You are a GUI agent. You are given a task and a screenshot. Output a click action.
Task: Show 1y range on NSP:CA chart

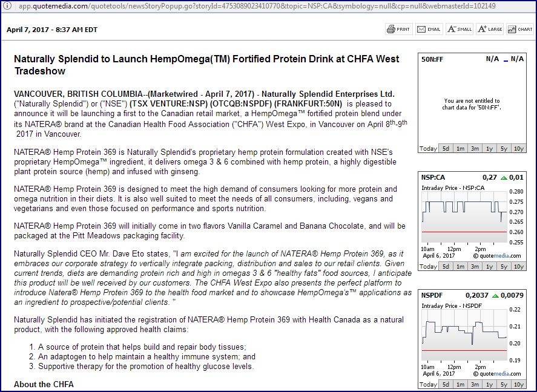pyautogui.click(x=490, y=267)
